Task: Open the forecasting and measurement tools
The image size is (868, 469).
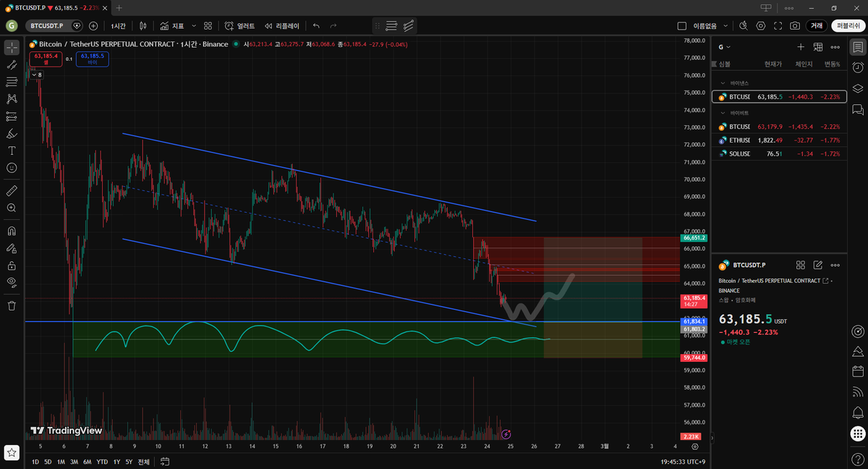Action: [12, 116]
